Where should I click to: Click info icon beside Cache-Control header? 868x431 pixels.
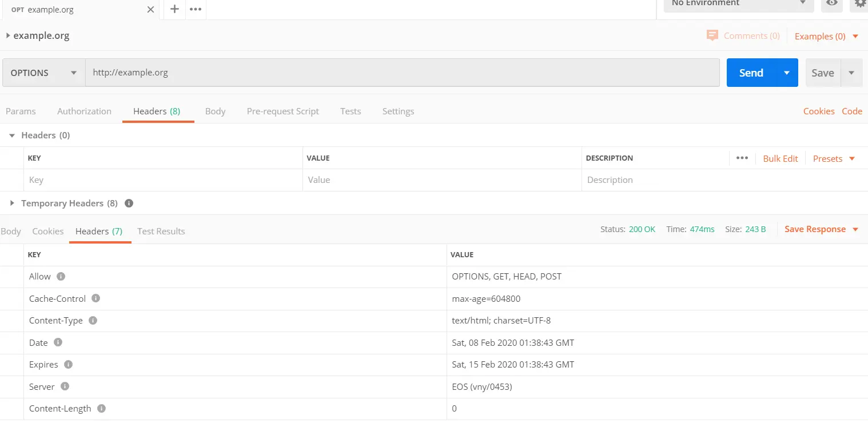coord(95,298)
